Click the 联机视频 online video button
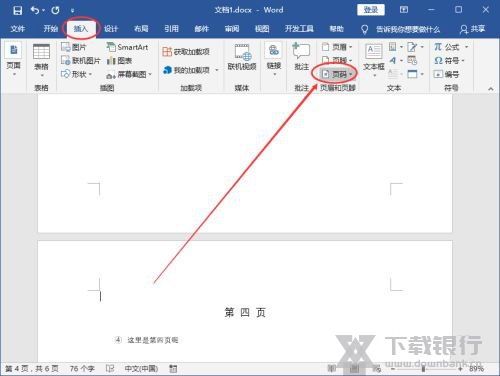Image resolution: width=500 pixels, height=376 pixels. coord(242,57)
